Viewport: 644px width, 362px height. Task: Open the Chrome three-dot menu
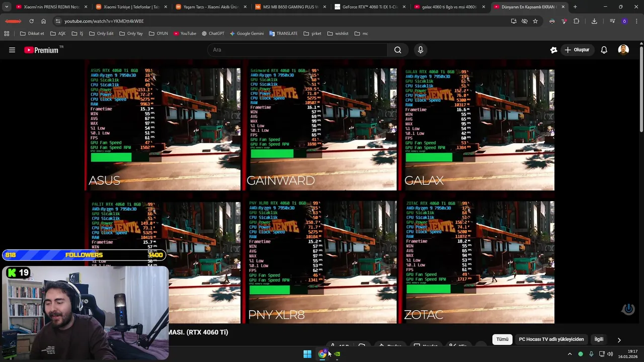click(x=636, y=21)
